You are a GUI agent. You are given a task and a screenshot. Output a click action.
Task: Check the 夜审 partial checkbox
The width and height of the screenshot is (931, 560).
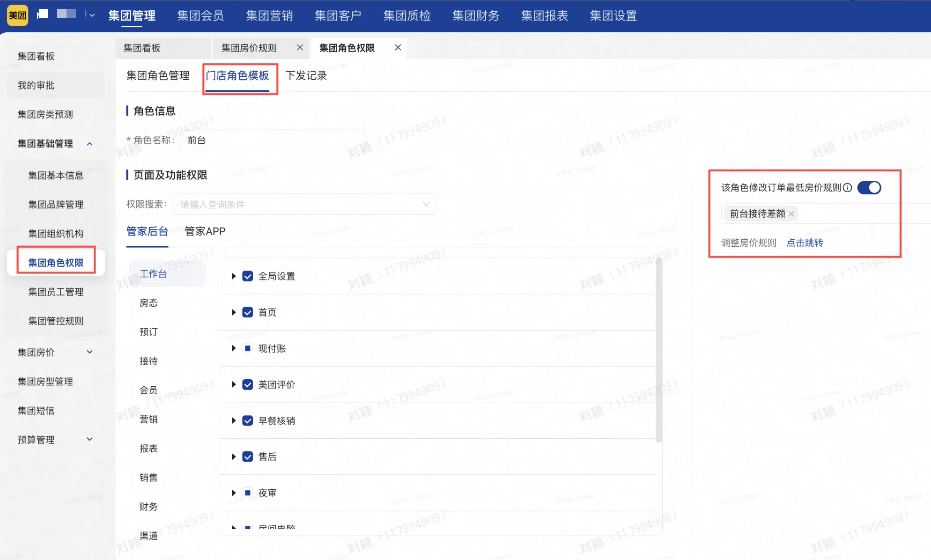click(x=248, y=493)
